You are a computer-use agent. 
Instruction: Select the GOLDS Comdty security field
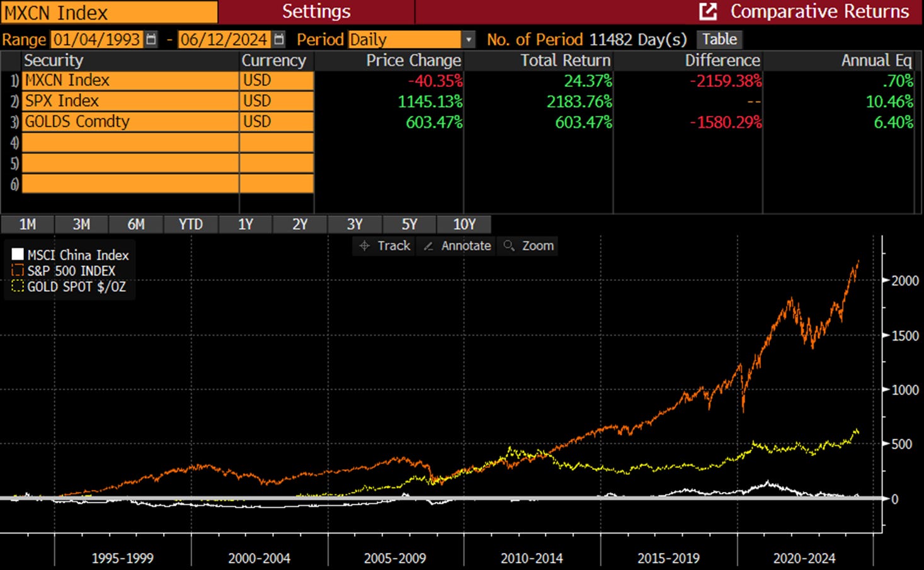tap(130, 122)
